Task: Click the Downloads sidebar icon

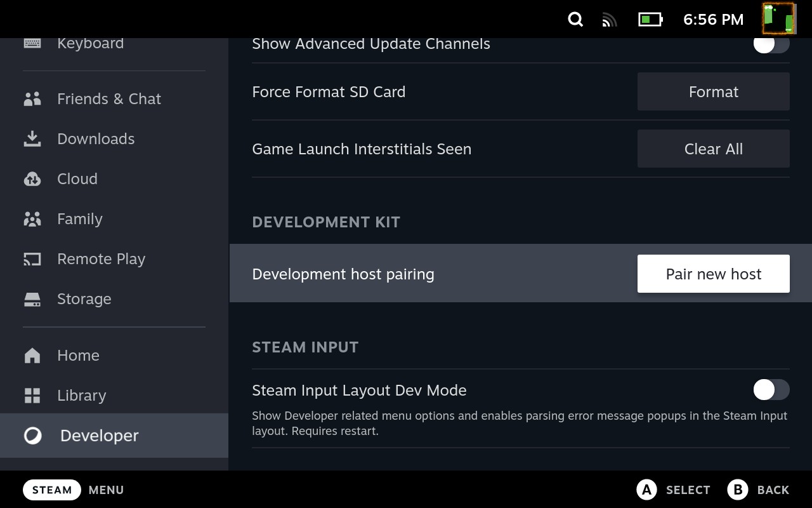Action: coord(32,138)
